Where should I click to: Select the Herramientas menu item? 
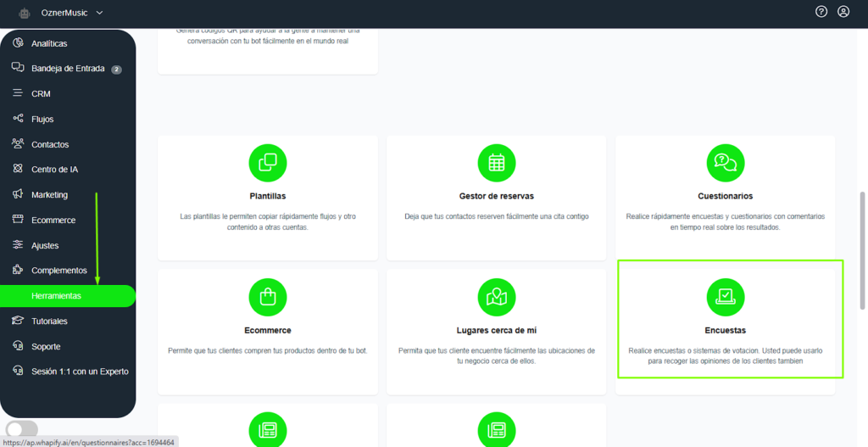point(56,296)
